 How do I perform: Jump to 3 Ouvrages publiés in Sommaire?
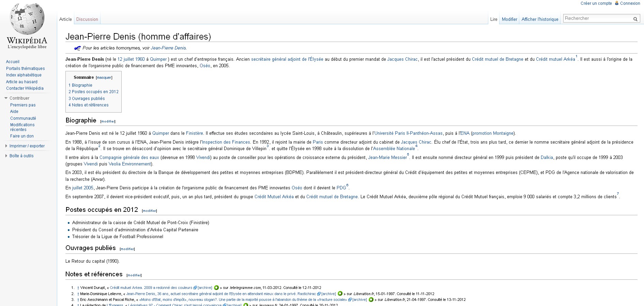87,99
